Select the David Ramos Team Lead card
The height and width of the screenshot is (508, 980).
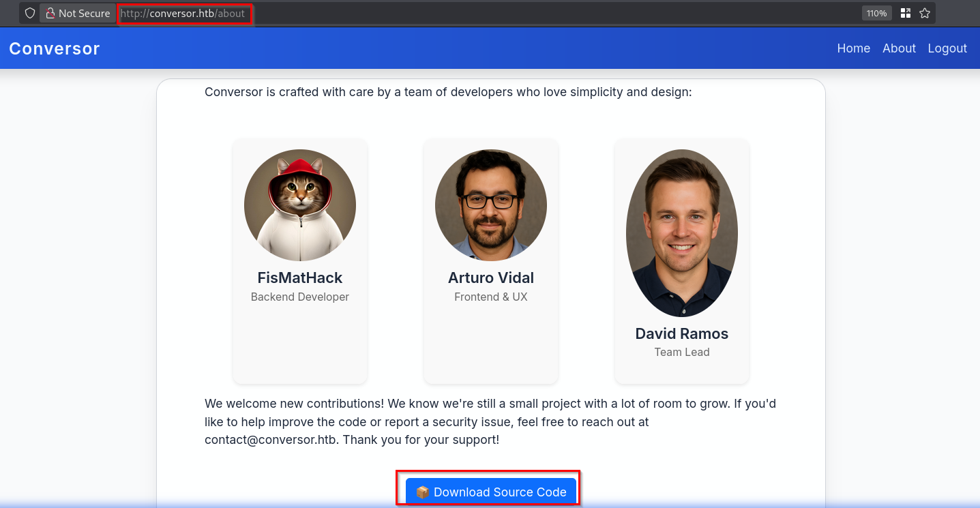pos(681,261)
